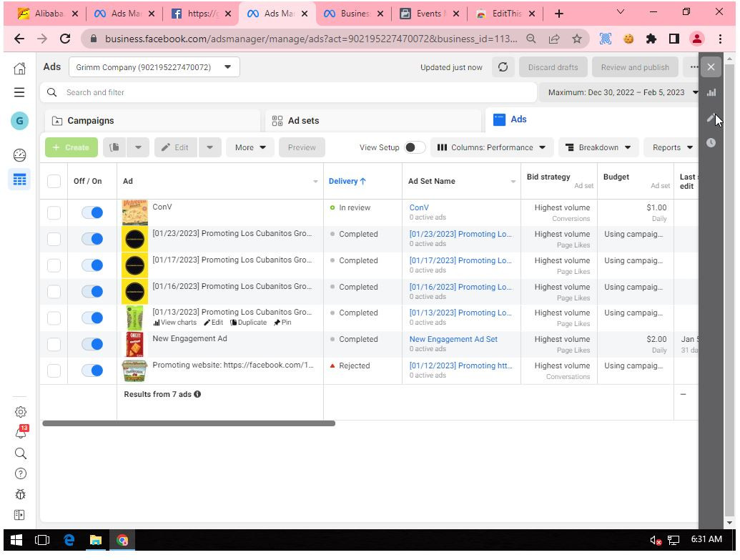740x560 pixels.
Task: Switch to Events browser tab
Action: click(428, 14)
